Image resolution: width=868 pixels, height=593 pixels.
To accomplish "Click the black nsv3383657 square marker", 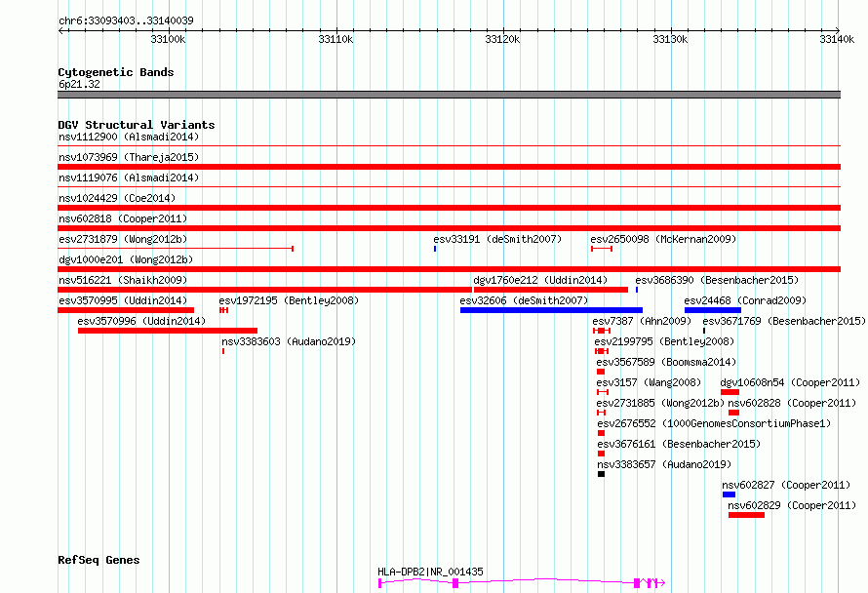I will coord(601,474).
